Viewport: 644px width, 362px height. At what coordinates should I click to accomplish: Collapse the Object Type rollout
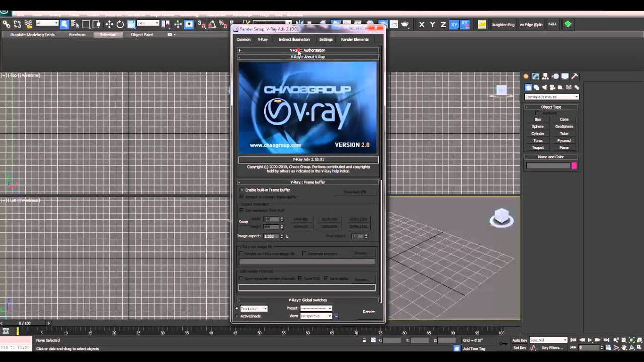pos(551,107)
